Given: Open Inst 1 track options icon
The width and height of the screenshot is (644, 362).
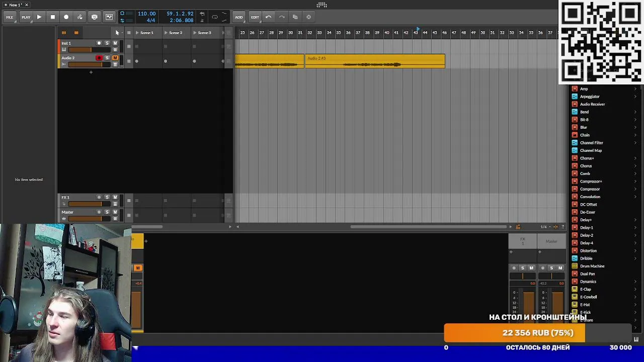Looking at the screenshot, I should pyautogui.click(x=115, y=50).
